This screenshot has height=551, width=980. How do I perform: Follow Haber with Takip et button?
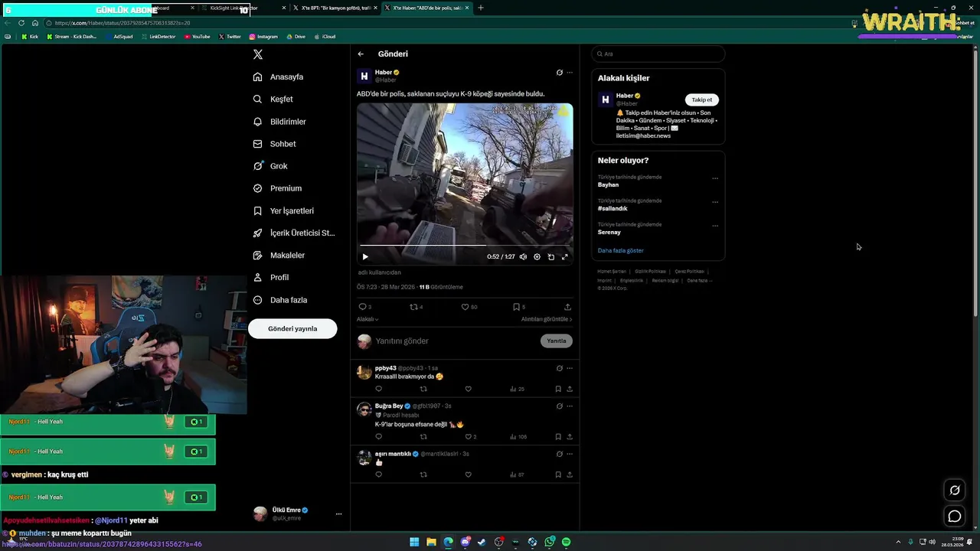[702, 99]
